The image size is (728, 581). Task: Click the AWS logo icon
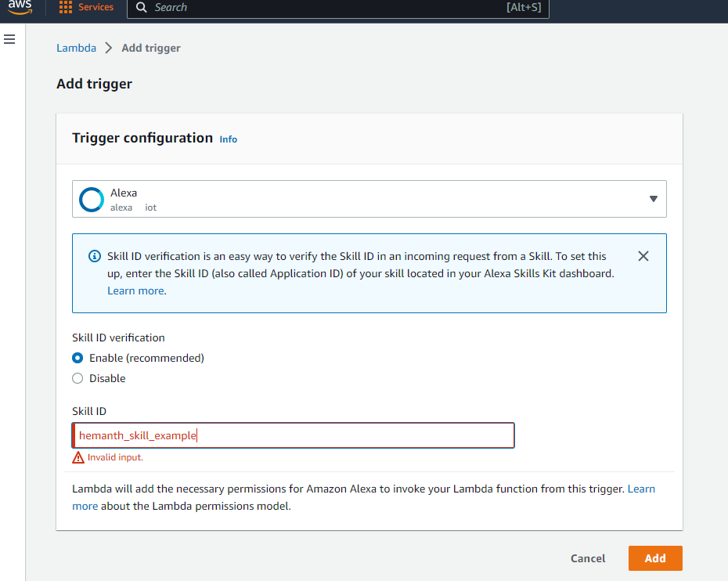point(20,7)
